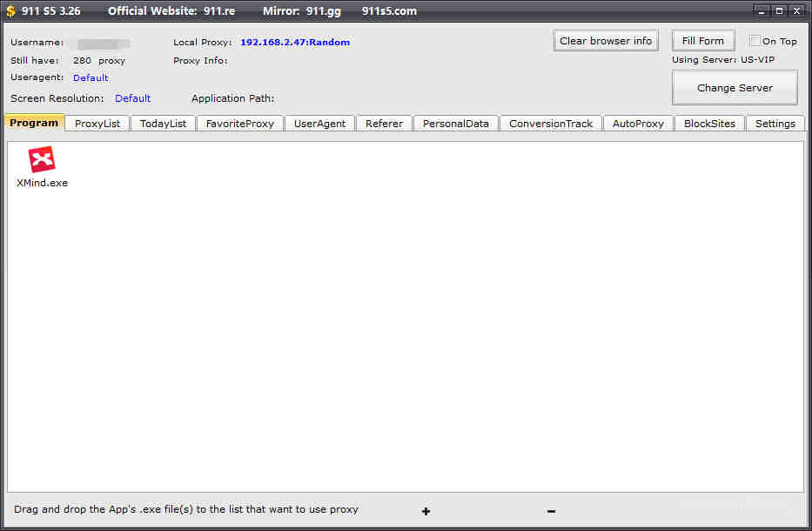Viewport: 812px width, 531px height.
Task: Click the Useragent Default link
Action: 91,77
